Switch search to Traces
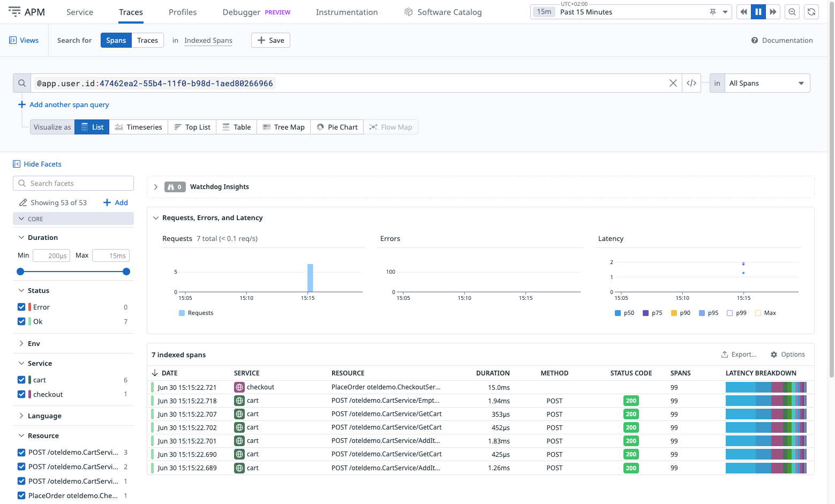 coord(147,40)
